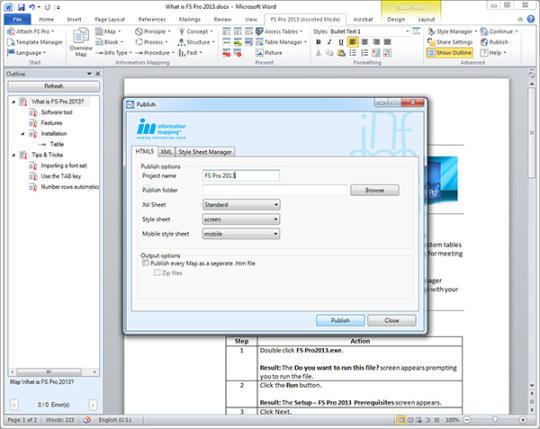Click the first table layout icon in Present group

(x=226, y=31)
